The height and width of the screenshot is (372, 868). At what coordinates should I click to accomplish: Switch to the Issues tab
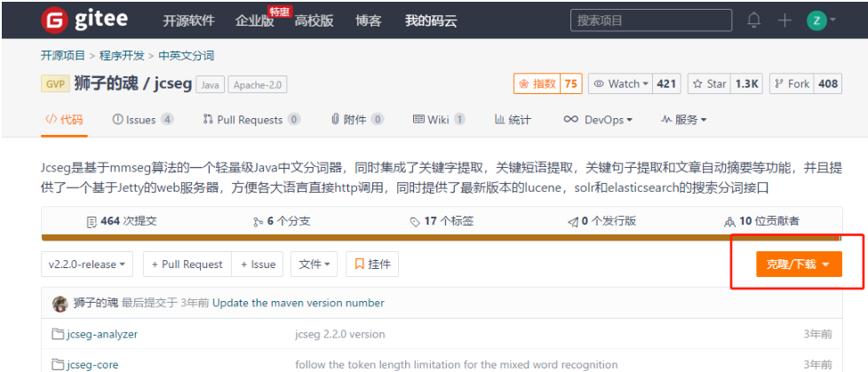click(143, 120)
